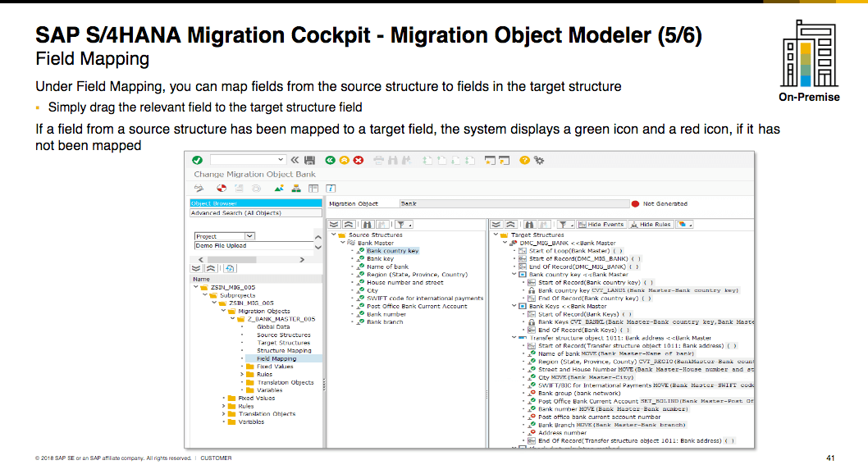Select Translation Objects under Z_BANK_MASTER_005
The image size is (868, 474).
pyautogui.click(x=285, y=383)
